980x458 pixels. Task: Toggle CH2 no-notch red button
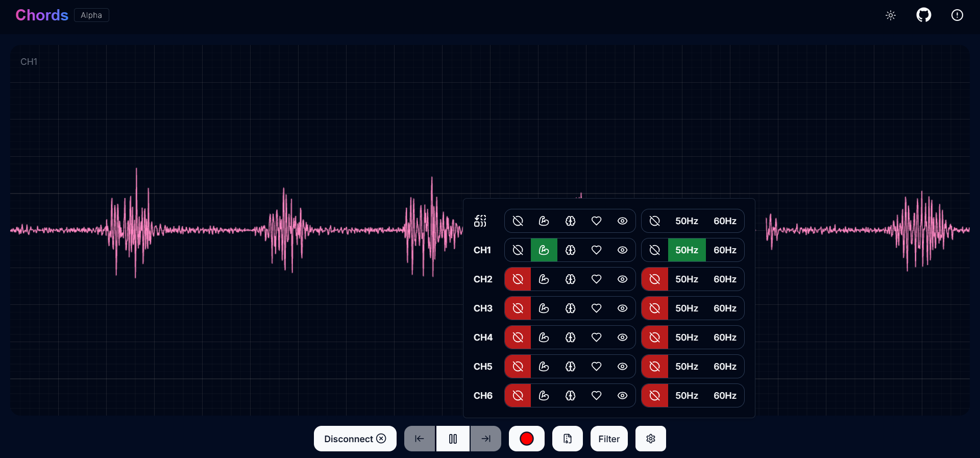tap(655, 279)
